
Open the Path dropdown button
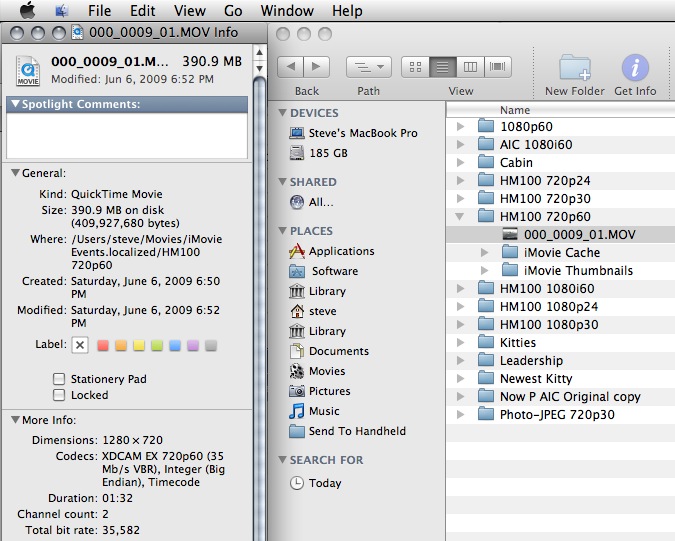[x=368, y=67]
